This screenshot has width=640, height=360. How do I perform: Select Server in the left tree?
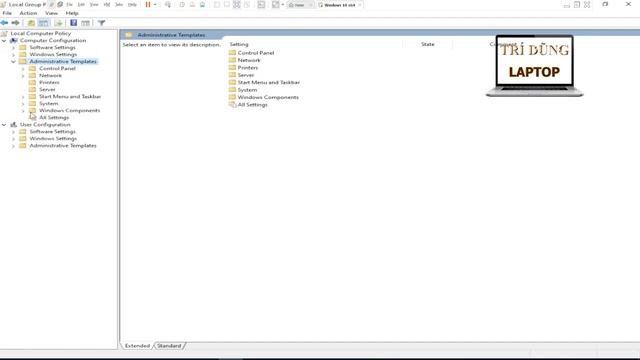click(x=47, y=89)
